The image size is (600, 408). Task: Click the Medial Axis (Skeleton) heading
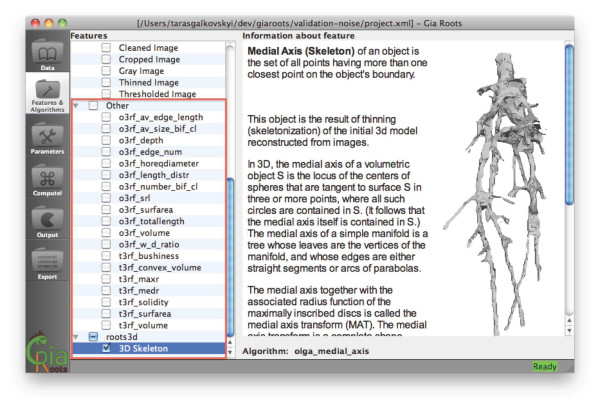pos(301,51)
